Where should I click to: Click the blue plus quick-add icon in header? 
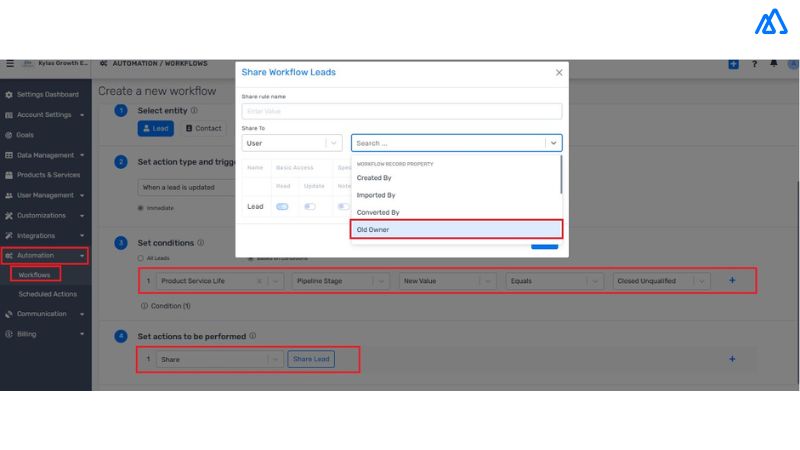point(733,64)
